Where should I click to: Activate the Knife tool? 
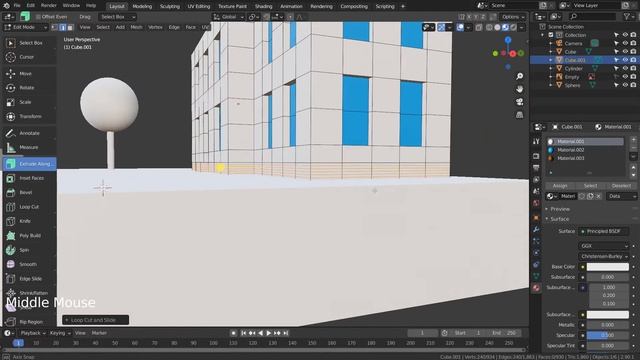pos(29,221)
